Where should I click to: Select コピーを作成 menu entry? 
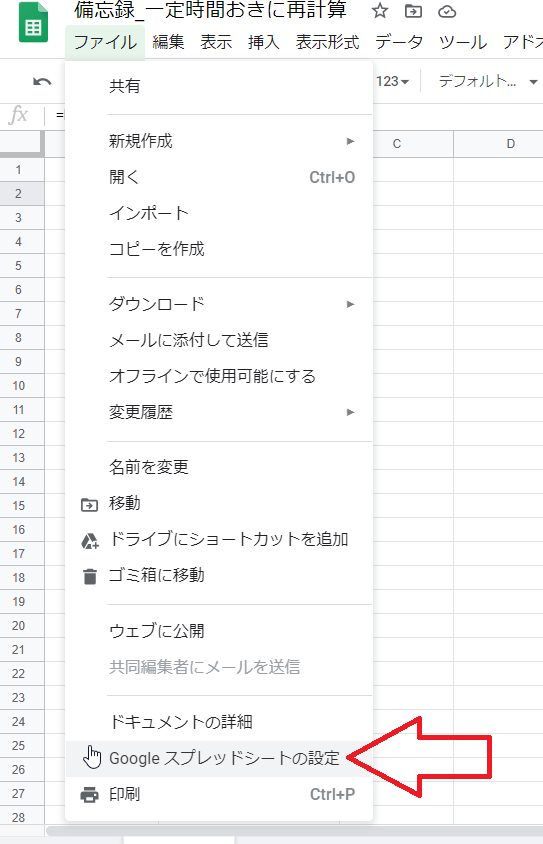click(x=219, y=249)
